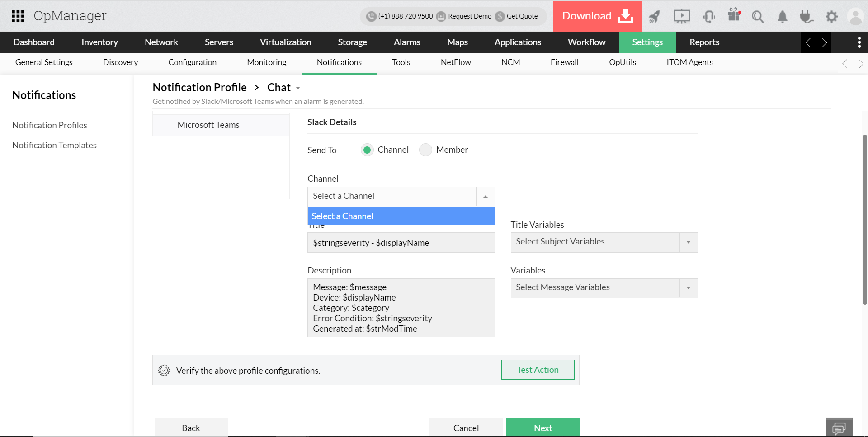Edit the Title input field with $stringseverity
The width and height of the screenshot is (868, 437).
point(401,243)
